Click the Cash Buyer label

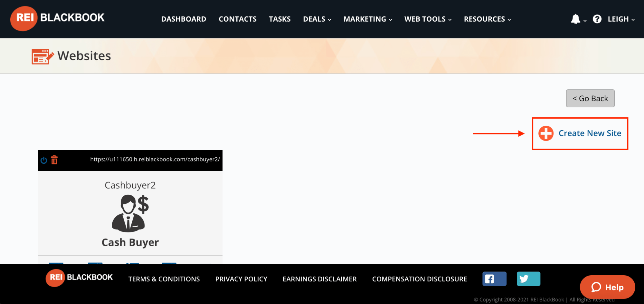130,242
